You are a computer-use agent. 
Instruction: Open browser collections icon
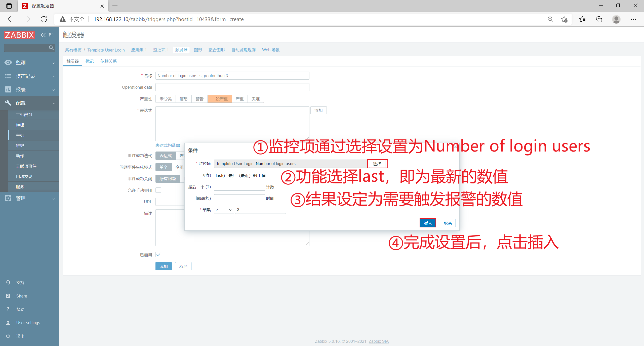point(599,19)
